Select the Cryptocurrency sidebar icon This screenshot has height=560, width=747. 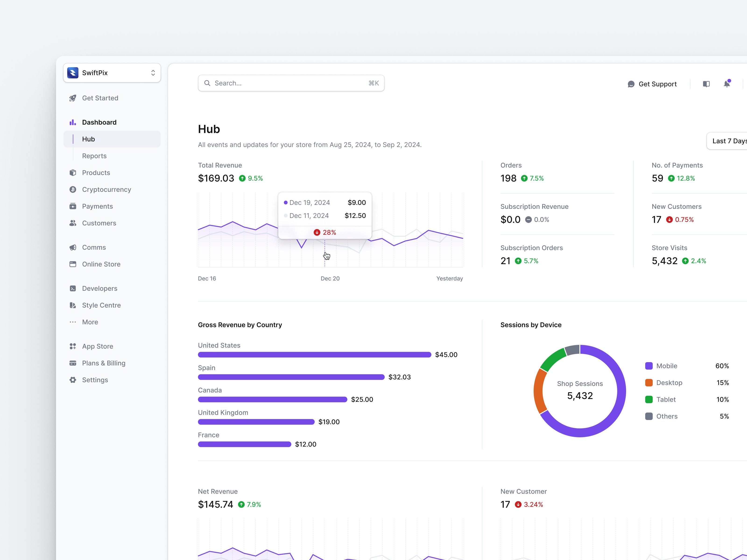[73, 189]
